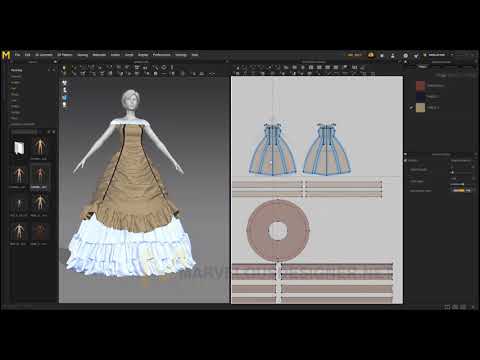
Task: Select the dark navy fabric swatch
Action: point(421,97)
